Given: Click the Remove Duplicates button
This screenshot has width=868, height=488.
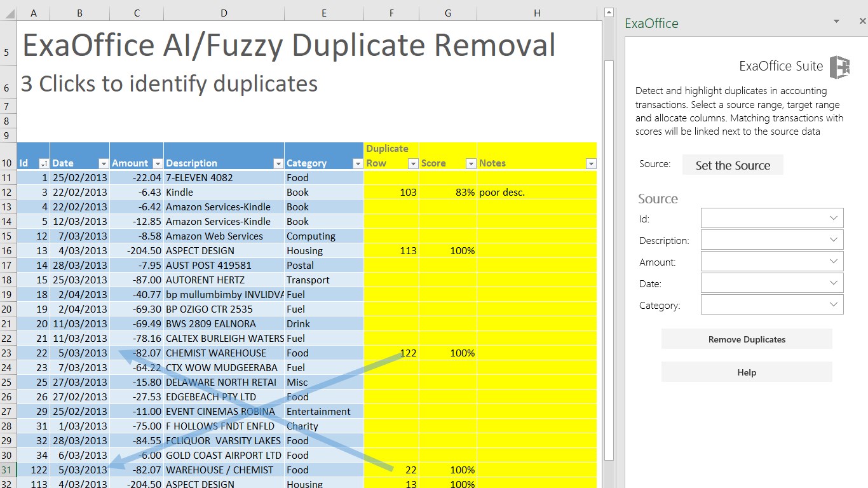Looking at the screenshot, I should (x=747, y=339).
